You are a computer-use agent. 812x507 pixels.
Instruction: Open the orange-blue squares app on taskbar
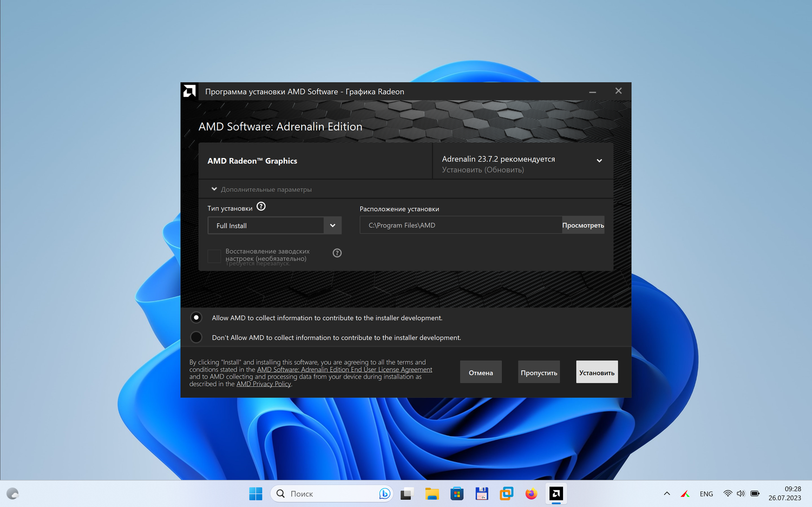507,493
